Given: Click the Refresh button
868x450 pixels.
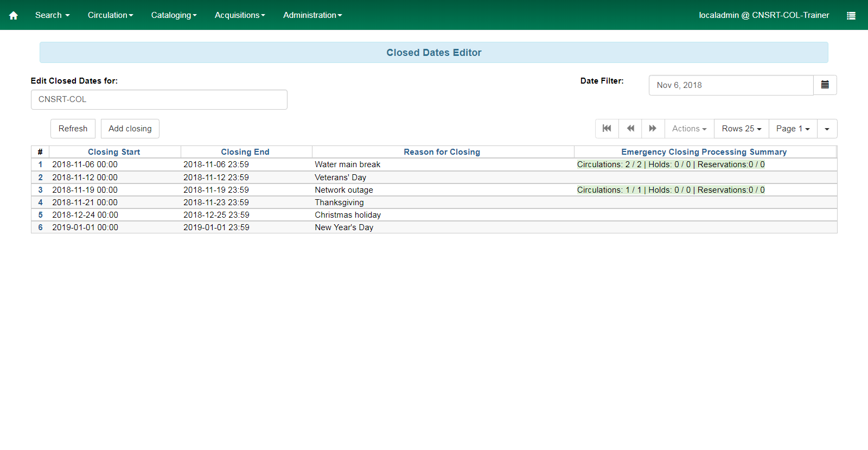Looking at the screenshot, I should [x=73, y=129].
